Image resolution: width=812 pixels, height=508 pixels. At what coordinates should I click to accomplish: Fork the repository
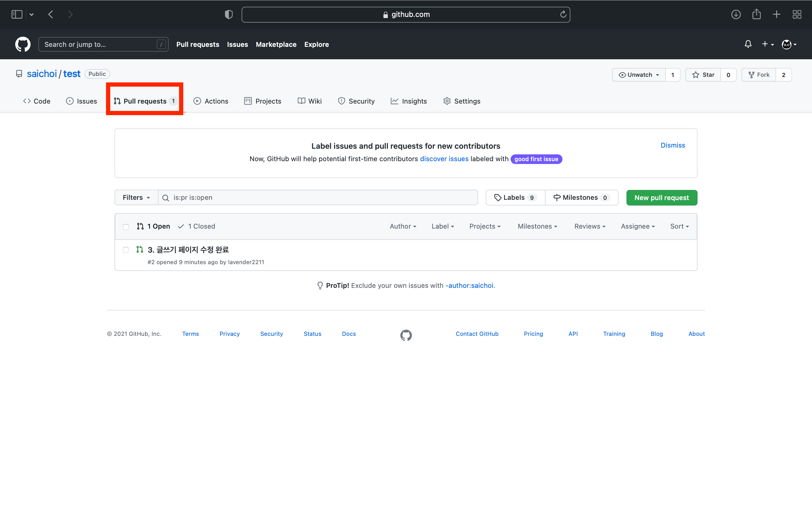tap(759, 75)
